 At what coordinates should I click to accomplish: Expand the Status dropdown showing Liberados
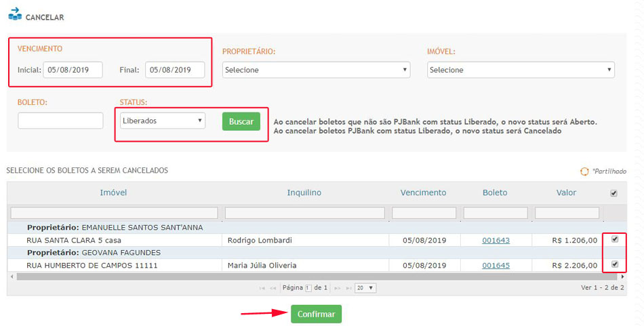[163, 121]
